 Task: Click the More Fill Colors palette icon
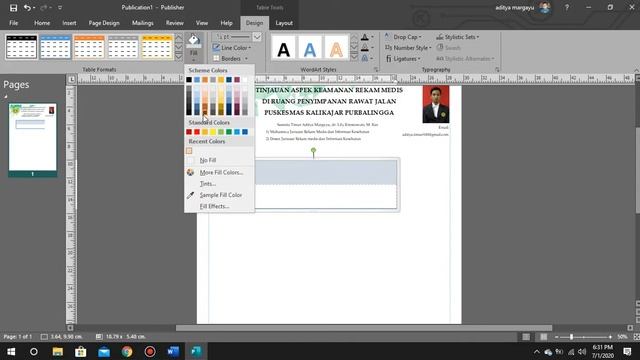(190, 172)
